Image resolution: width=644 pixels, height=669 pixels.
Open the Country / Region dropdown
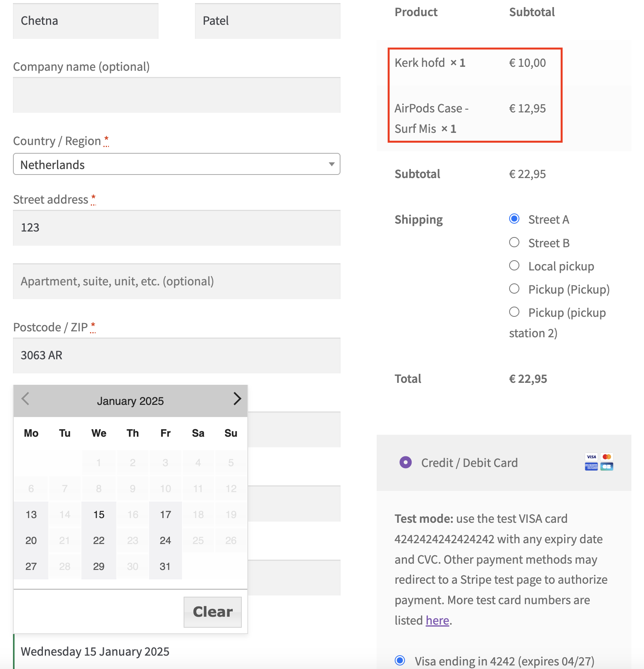pyautogui.click(x=177, y=164)
